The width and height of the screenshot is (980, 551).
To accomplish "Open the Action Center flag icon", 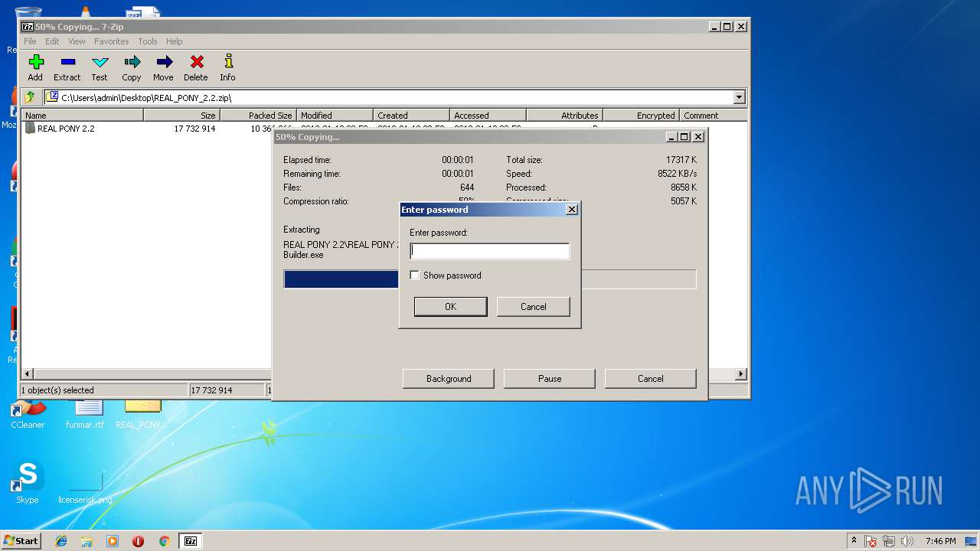I will coord(871,541).
